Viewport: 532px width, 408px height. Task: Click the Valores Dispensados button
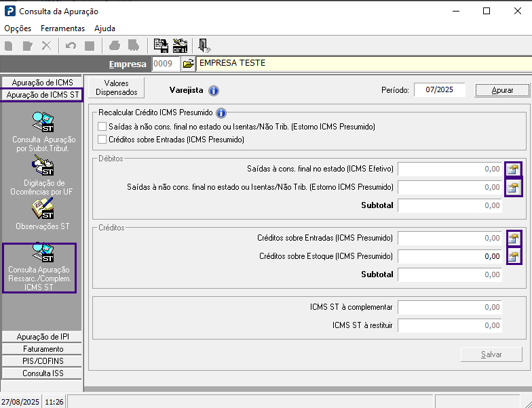click(x=116, y=87)
